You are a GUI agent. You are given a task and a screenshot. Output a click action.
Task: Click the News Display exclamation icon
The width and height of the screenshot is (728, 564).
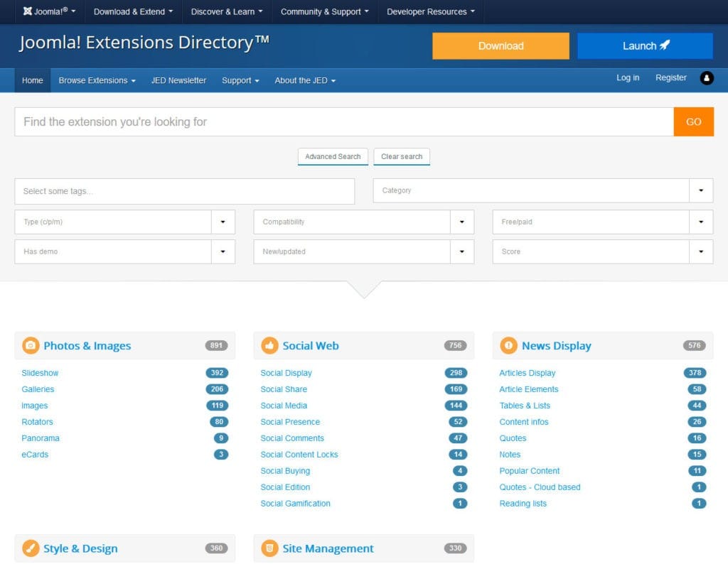click(508, 345)
